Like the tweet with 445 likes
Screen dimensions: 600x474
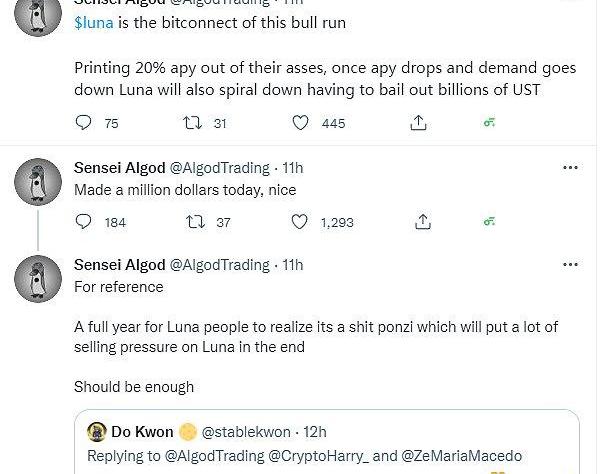coord(300,123)
